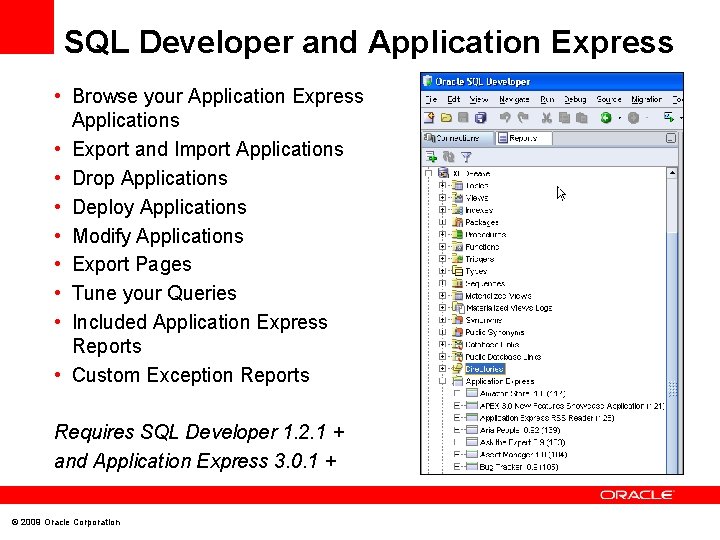Click the Materialized Views Logs folder icon

point(458,308)
